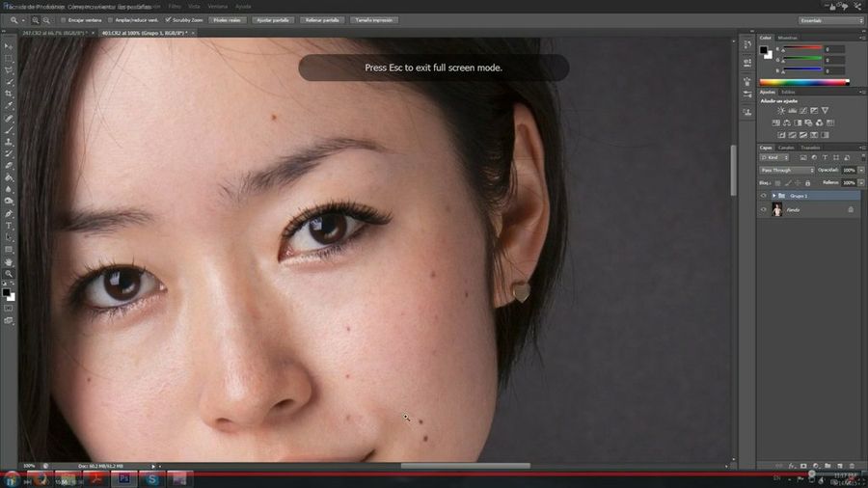Disable the Scrubby Zoom checkbox
The width and height of the screenshot is (868, 488).
[169, 19]
